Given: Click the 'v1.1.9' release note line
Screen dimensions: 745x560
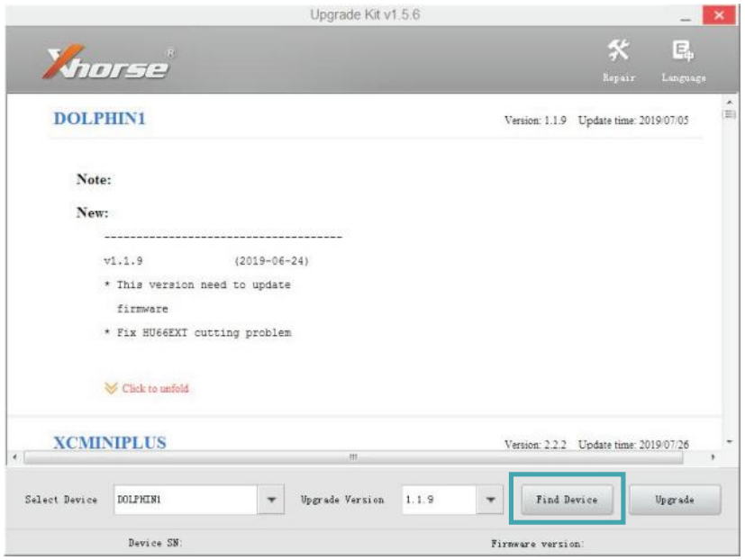Looking at the screenshot, I should tap(123, 261).
